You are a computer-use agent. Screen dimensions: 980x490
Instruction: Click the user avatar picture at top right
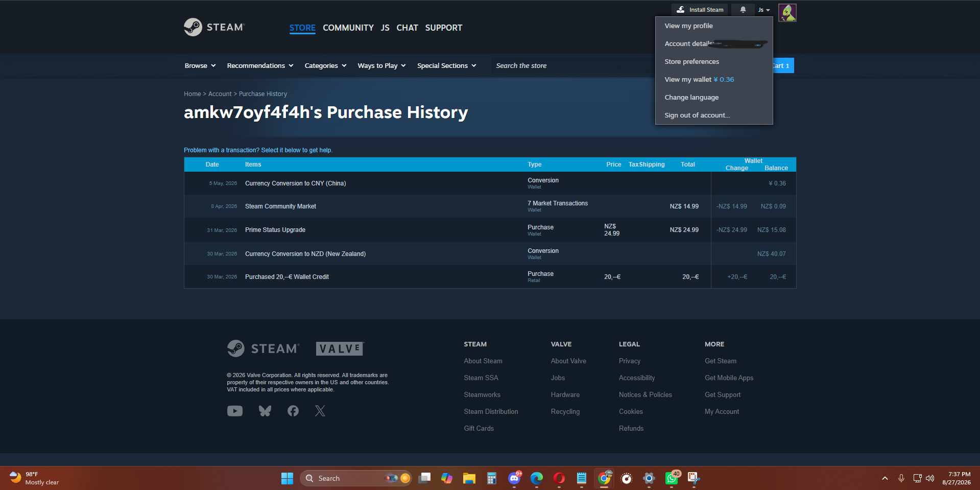coord(787,13)
